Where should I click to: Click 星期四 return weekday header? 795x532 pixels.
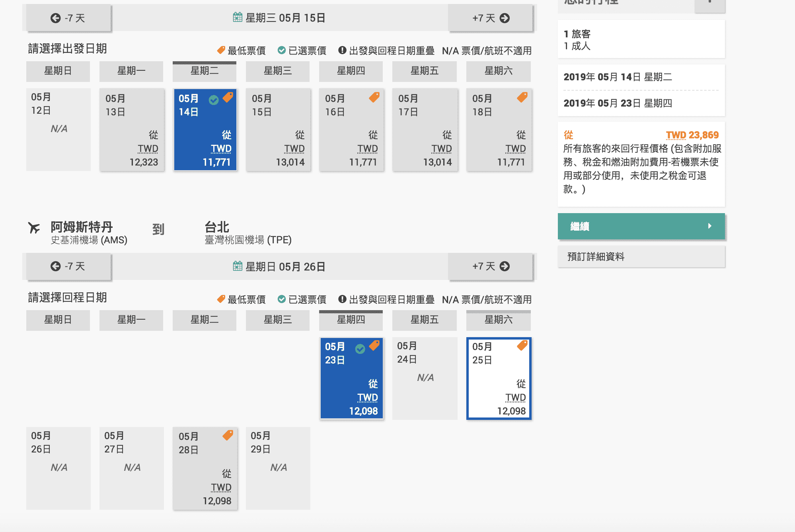click(x=351, y=320)
